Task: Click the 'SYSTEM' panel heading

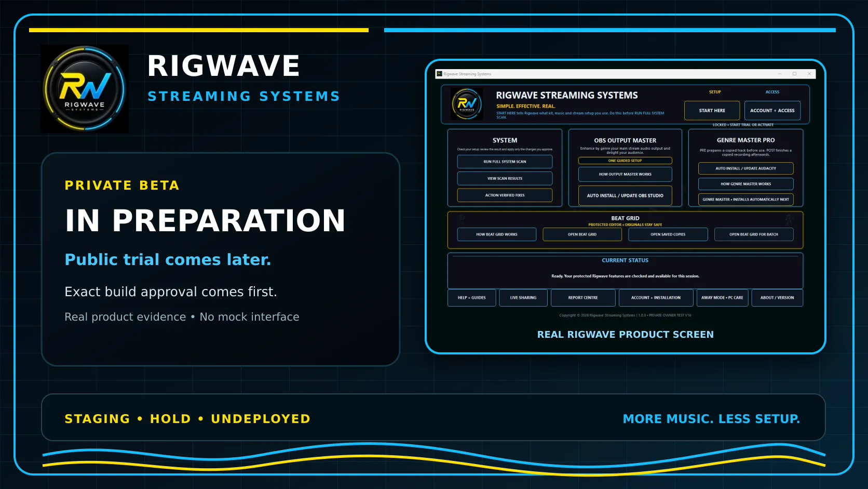Action: pos(505,140)
